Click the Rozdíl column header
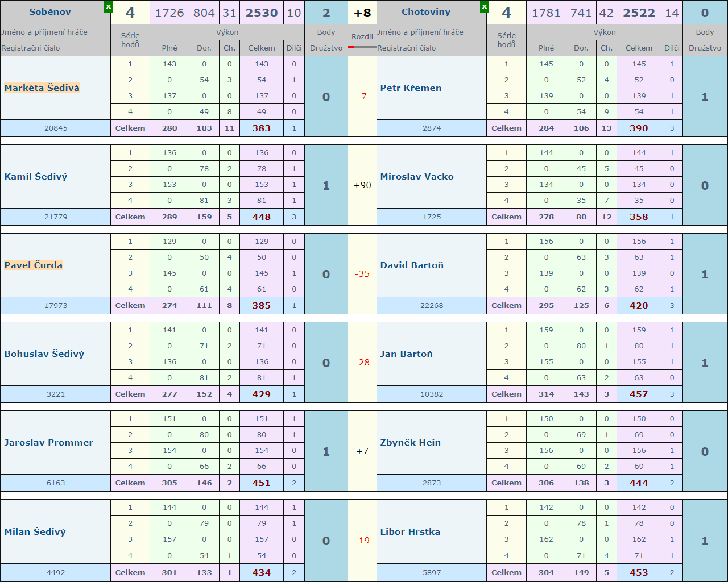Screen dimensions: 728x582 pos(362,36)
